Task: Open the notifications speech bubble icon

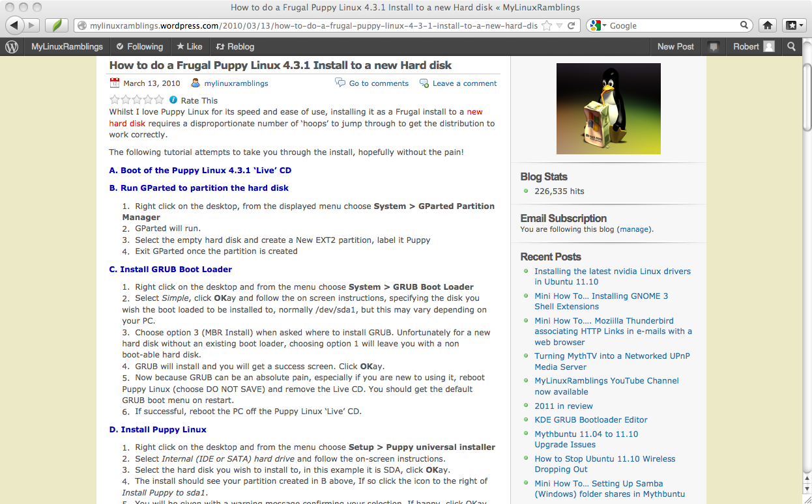Action: [714, 47]
